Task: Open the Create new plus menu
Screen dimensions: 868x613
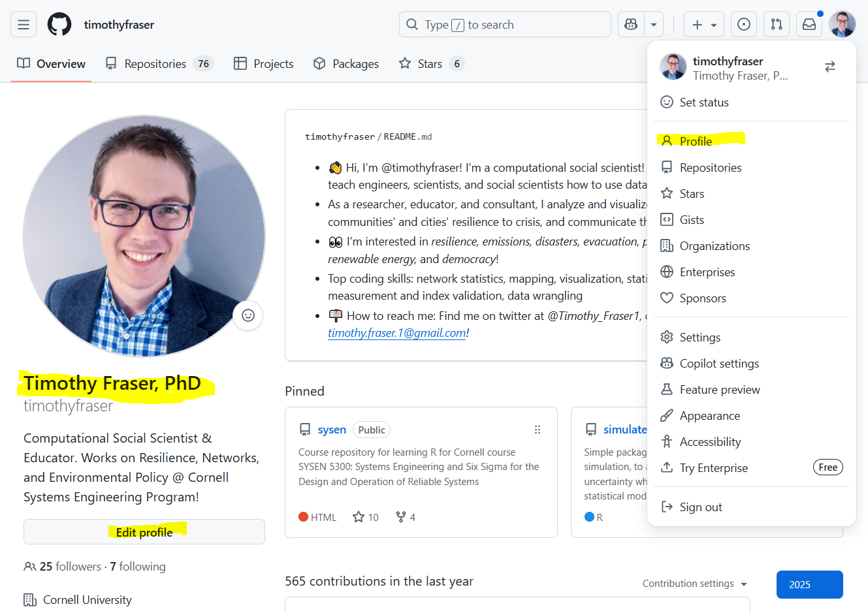Action: [x=704, y=25]
